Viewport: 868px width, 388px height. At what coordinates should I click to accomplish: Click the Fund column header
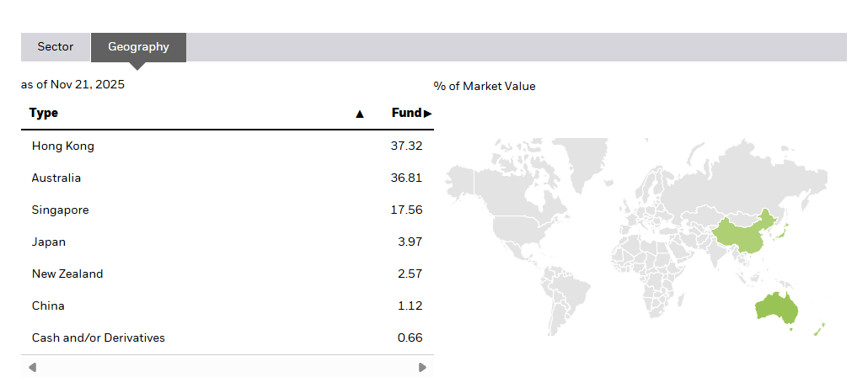point(406,113)
